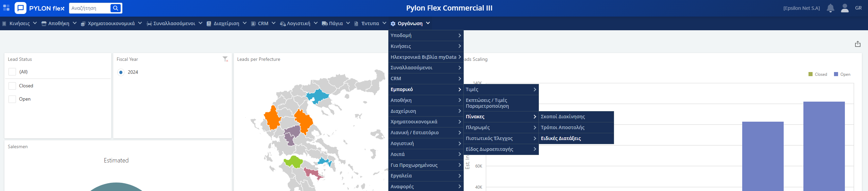Viewport: 868px width, 191px height.
Task: Click the Οργάνωση gear icon
Action: 393,23
